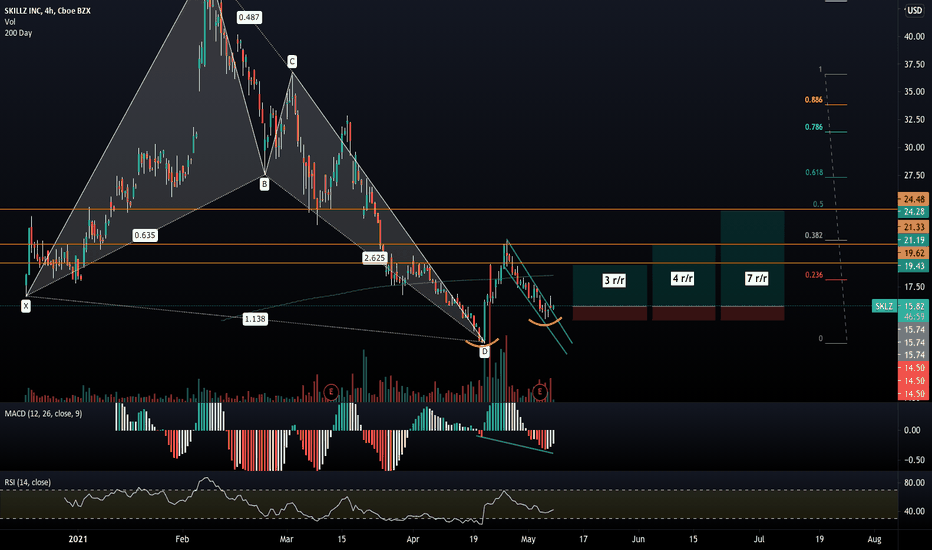The image size is (932, 550).
Task: Click the Jun label on the time axis
Action: tap(638, 539)
